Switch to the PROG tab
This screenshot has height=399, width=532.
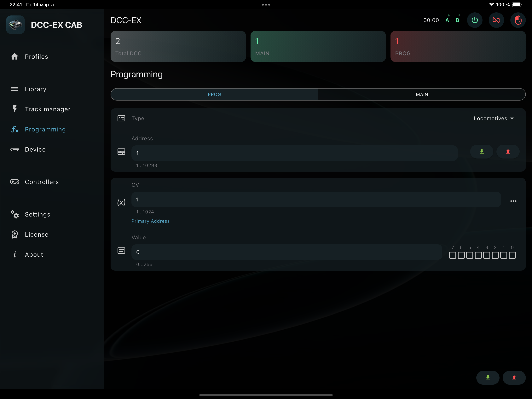(x=214, y=94)
